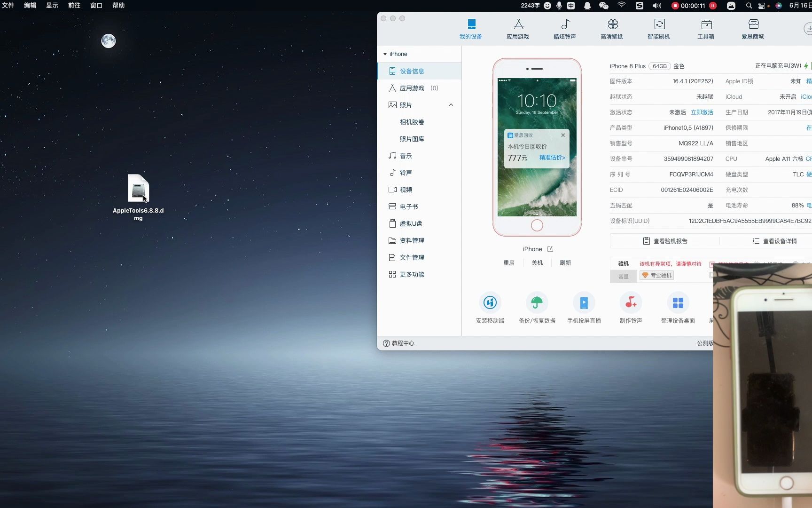Click 查看验机报告 button

665,241
